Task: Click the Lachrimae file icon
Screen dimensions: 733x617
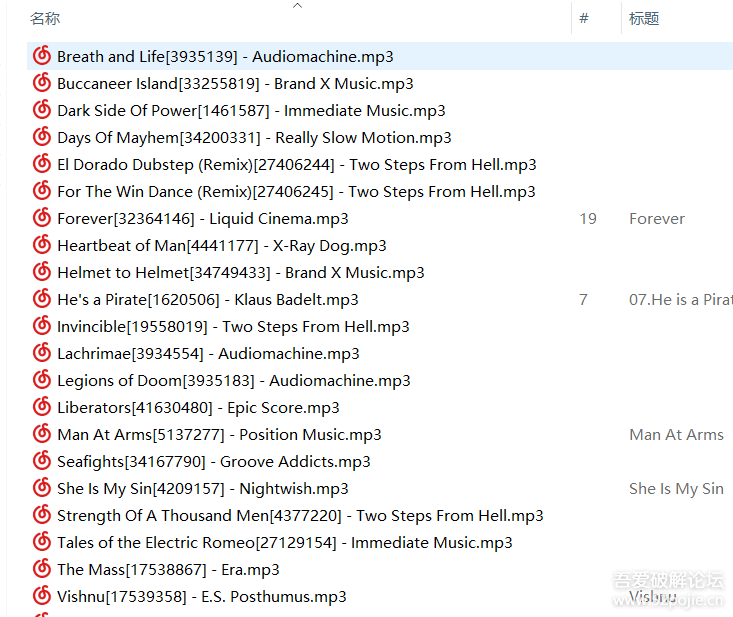Action: pos(42,353)
